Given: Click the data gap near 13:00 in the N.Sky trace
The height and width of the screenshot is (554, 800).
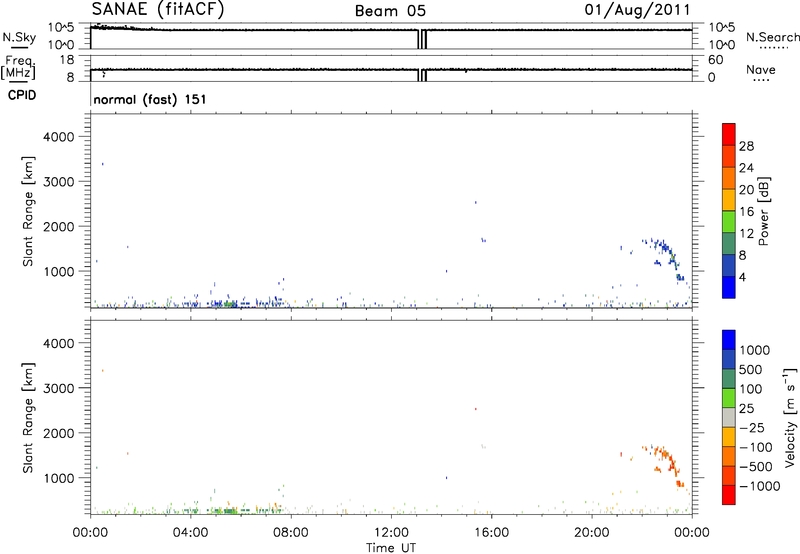Looking at the screenshot, I should (x=422, y=39).
